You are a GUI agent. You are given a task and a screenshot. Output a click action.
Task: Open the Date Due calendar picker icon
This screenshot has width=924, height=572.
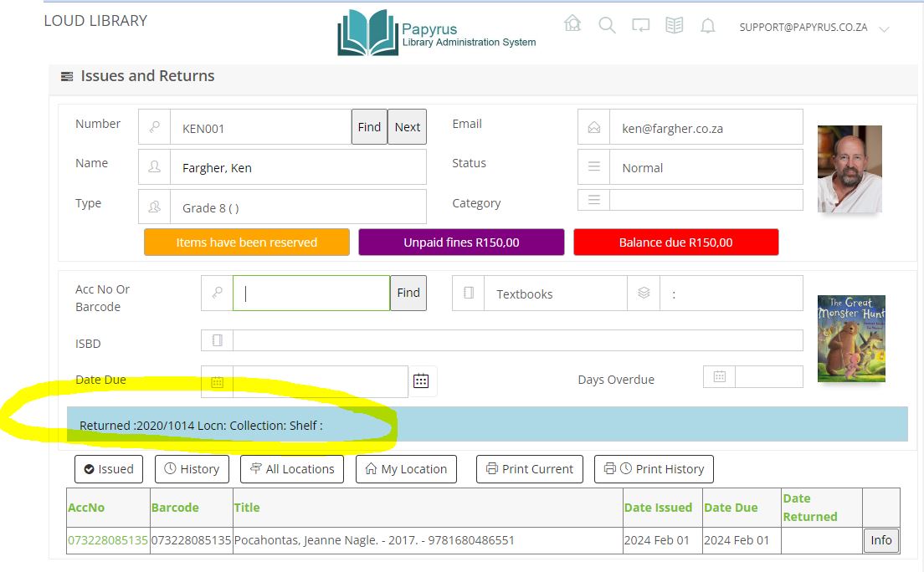coord(421,380)
